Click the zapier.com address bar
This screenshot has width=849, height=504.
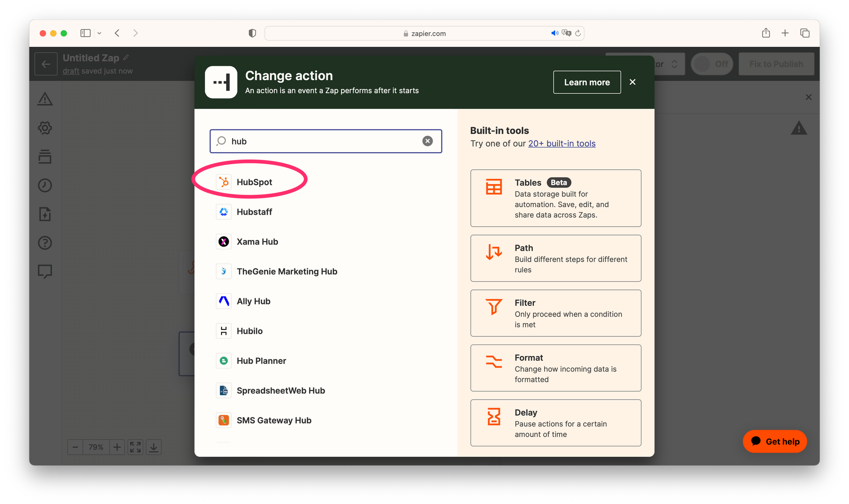424,33
